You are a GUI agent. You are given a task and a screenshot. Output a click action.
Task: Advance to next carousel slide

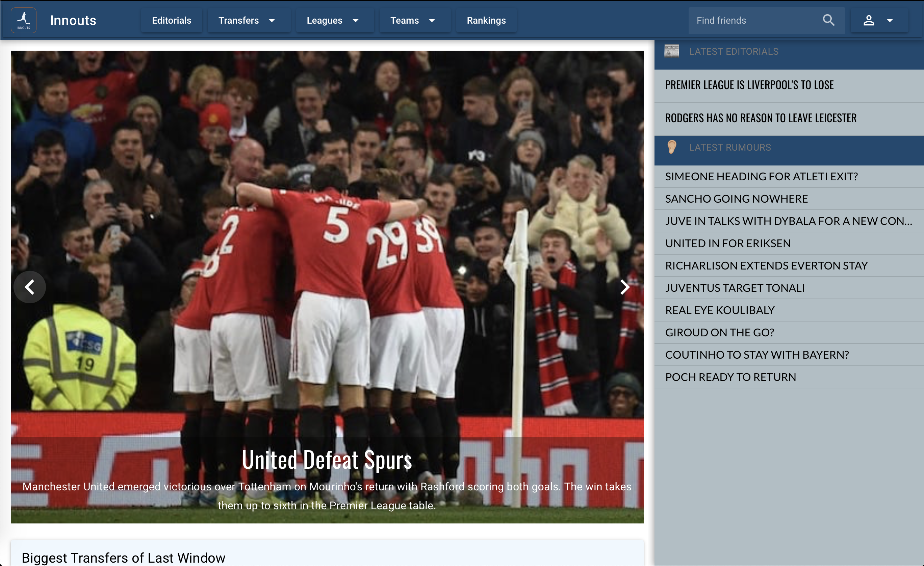tap(624, 287)
